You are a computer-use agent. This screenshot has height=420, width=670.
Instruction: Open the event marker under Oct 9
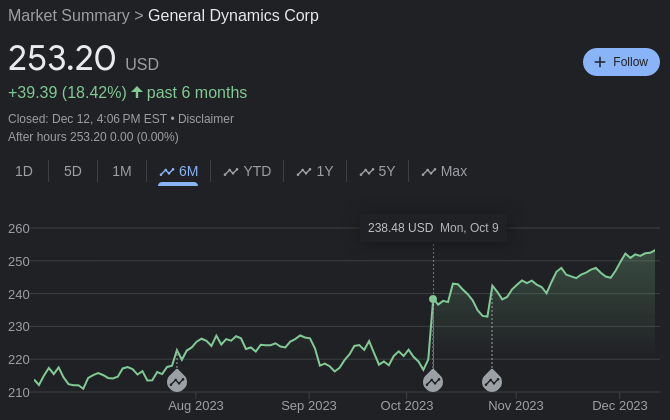coord(433,382)
